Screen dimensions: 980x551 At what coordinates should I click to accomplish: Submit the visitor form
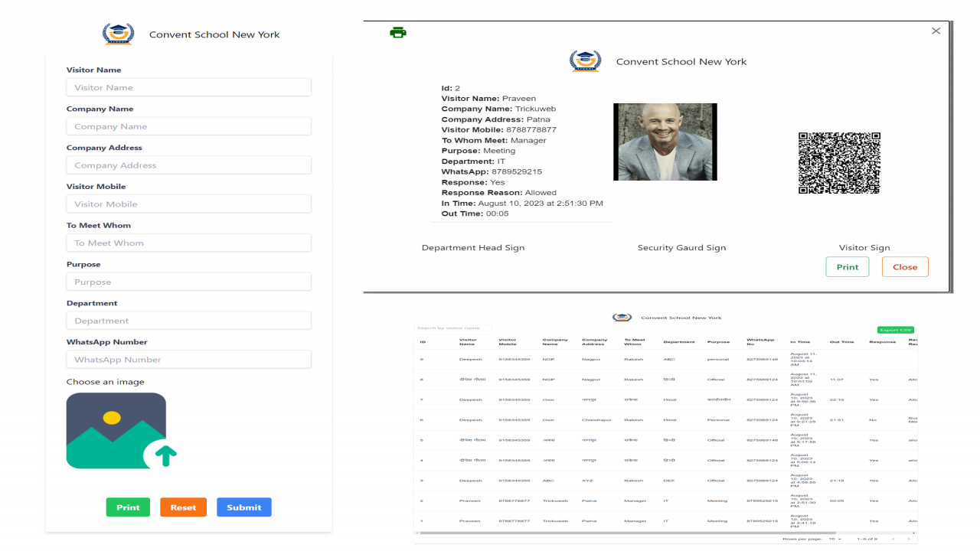(x=243, y=507)
